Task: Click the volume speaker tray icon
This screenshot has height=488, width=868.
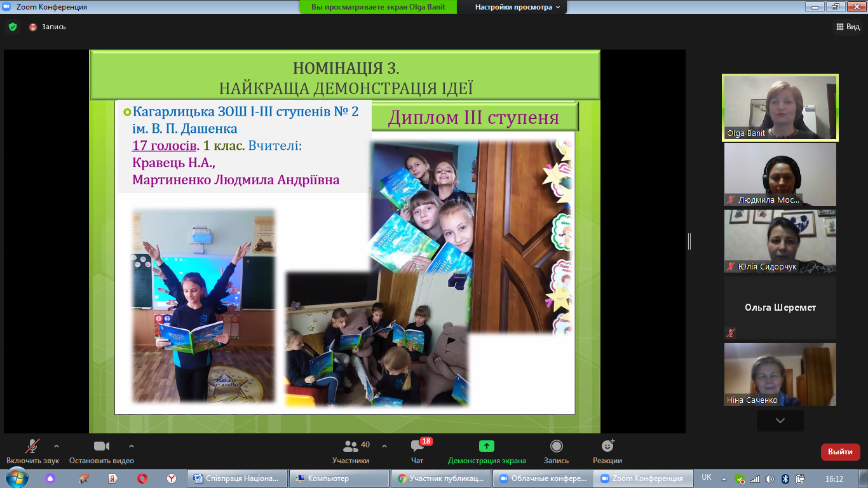Action: point(770,478)
